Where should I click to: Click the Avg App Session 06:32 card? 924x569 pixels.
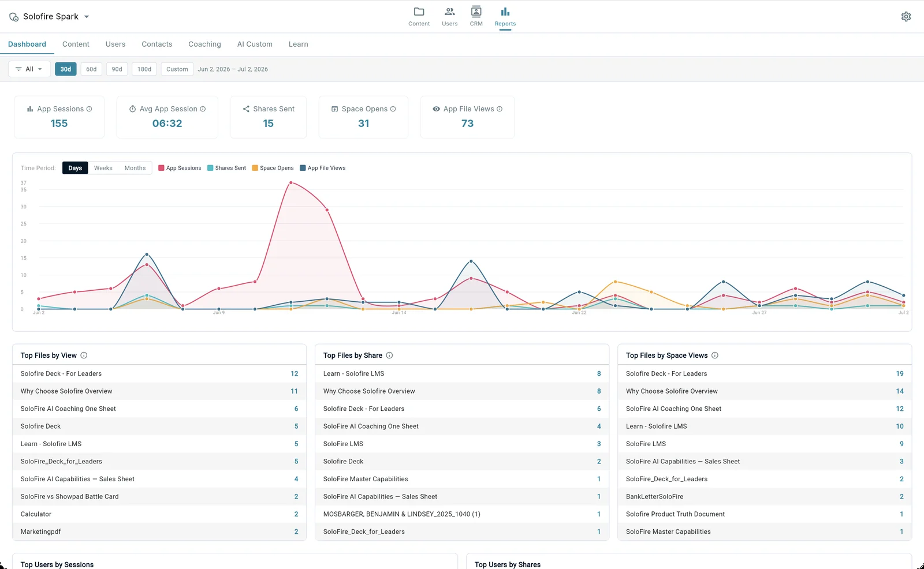point(167,117)
